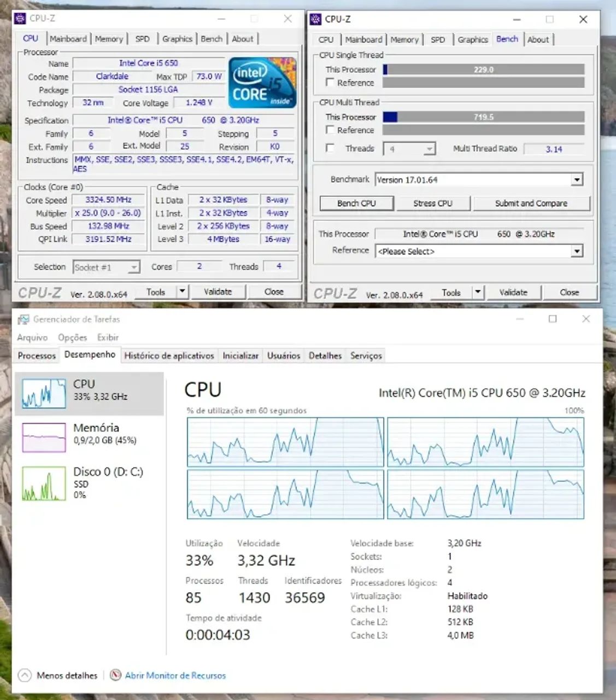Open SPD tab in CPU window
Viewport: 616px width, 700px height.
(x=143, y=39)
